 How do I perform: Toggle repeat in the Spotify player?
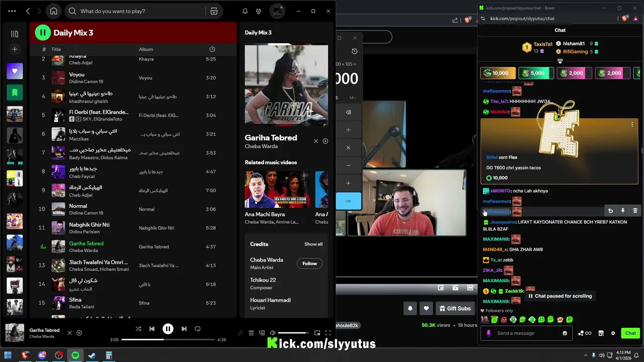click(198, 329)
